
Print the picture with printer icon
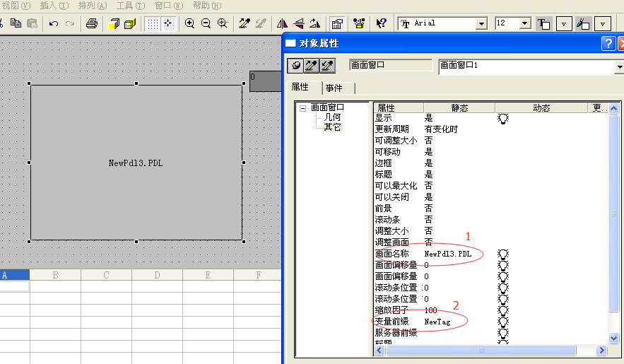(x=92, y=23)
